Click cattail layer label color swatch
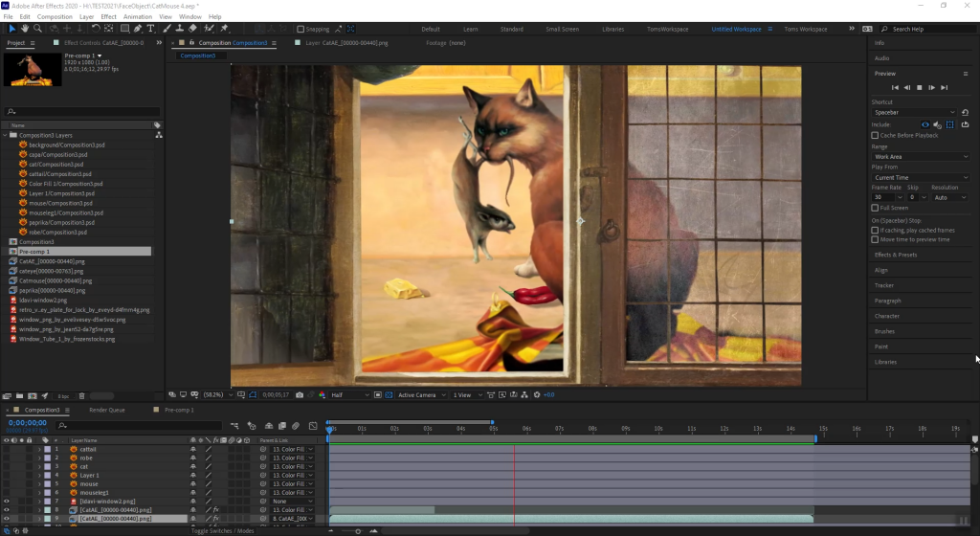This screenshot has width=980, height=536. [x=48, y=449]
